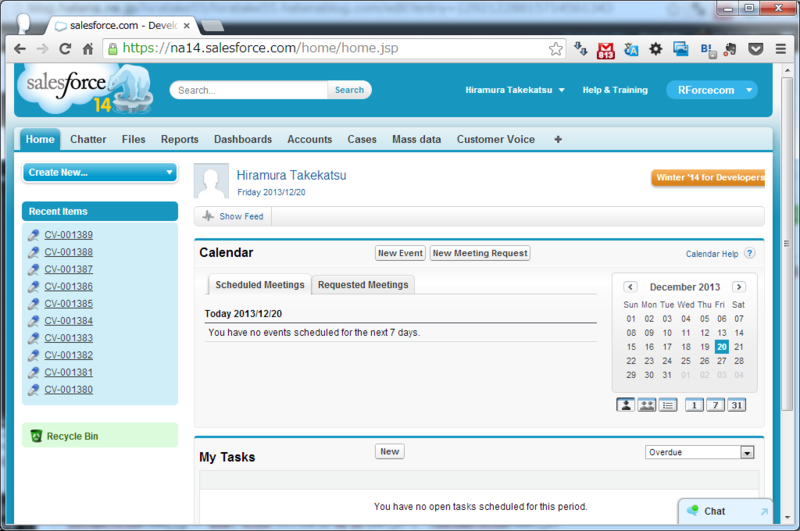This screenshot has width=800, height=531.
Task: Open recent item CV-001389
Action: click(x=68, y=235)
